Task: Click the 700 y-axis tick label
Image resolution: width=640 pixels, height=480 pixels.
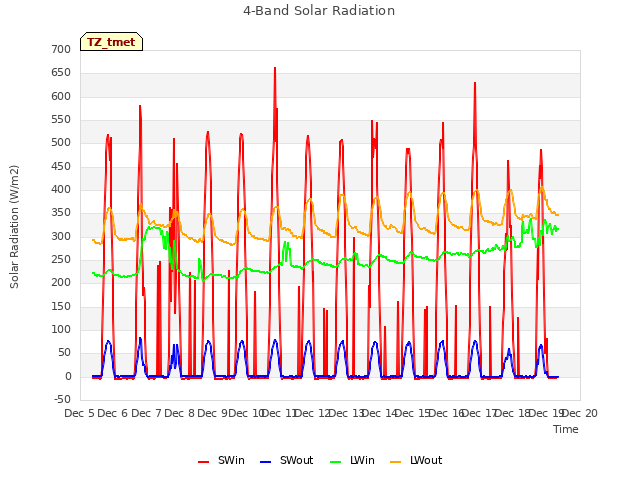Action: click(61, 49)
